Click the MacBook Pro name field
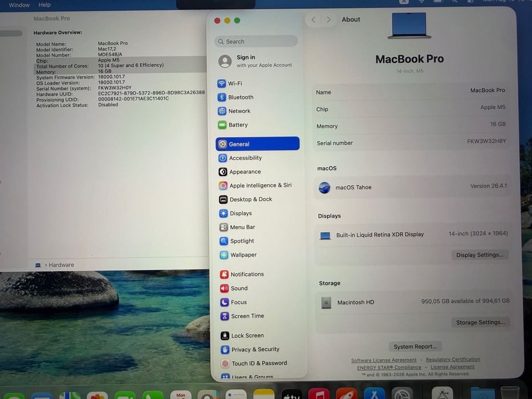 click(x=411, y=91)
